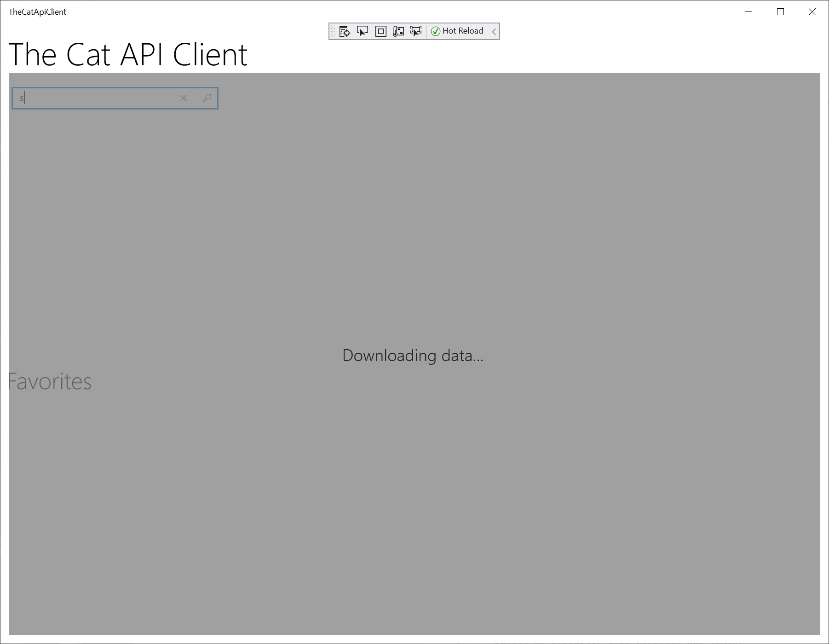829x644 pixels.
Task: Minimize the TheCatApiClient window
Action: tap(748, 12)
